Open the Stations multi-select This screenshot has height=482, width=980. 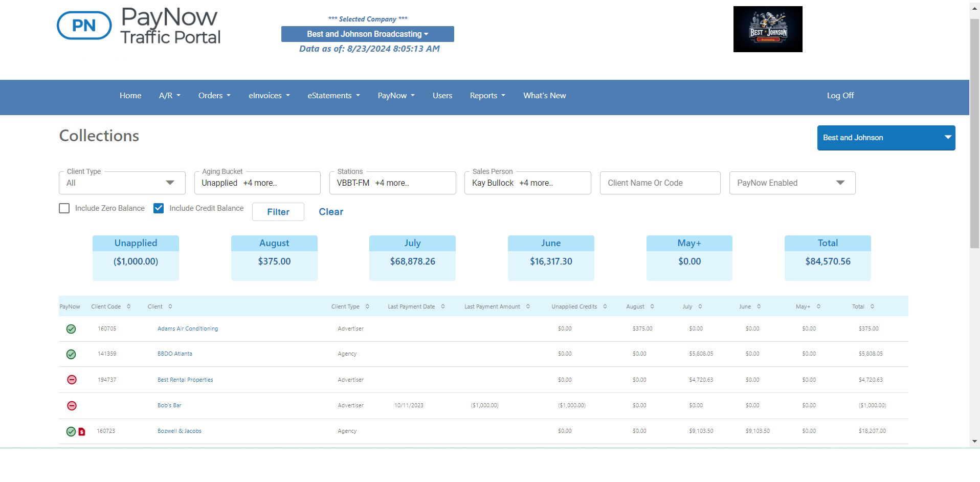(x=392, y=183)
